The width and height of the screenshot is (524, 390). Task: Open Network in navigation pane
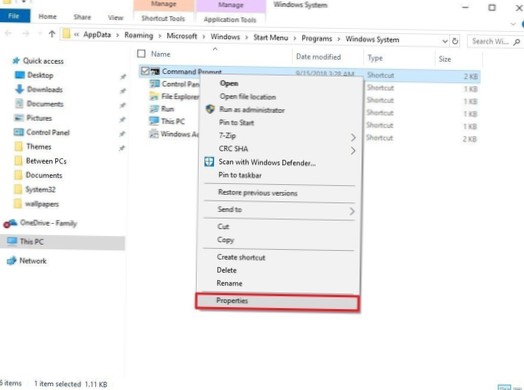point(33,261)
